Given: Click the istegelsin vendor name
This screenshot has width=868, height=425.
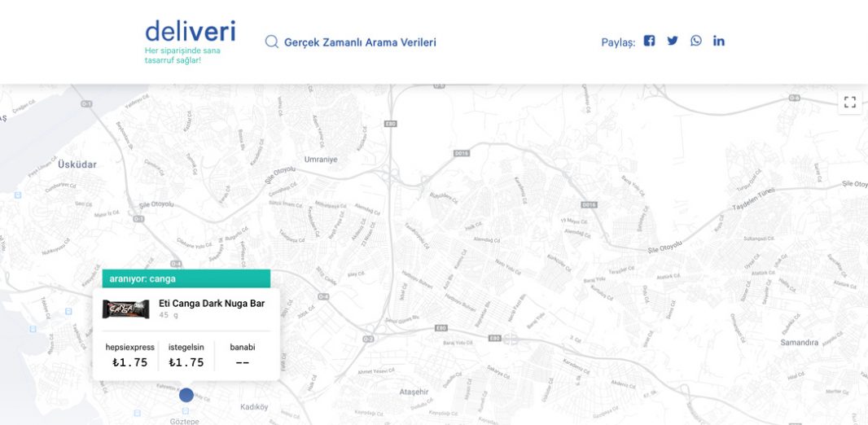Looking at the screenshot, I should [x=186, y=347].
